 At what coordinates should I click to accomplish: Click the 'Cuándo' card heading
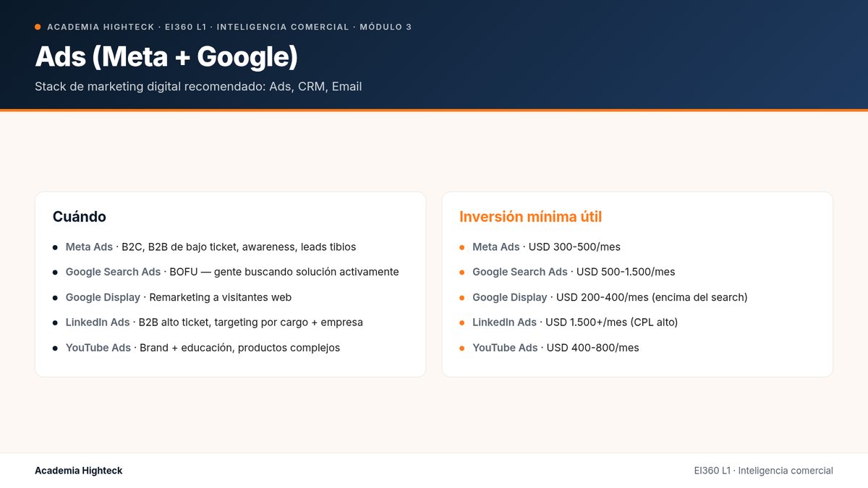pos(80,217)
